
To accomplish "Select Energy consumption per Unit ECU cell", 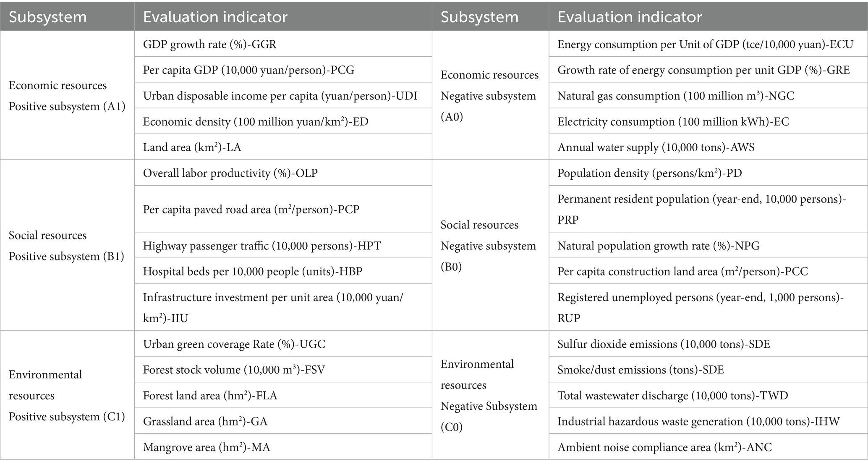I will 709,44.
